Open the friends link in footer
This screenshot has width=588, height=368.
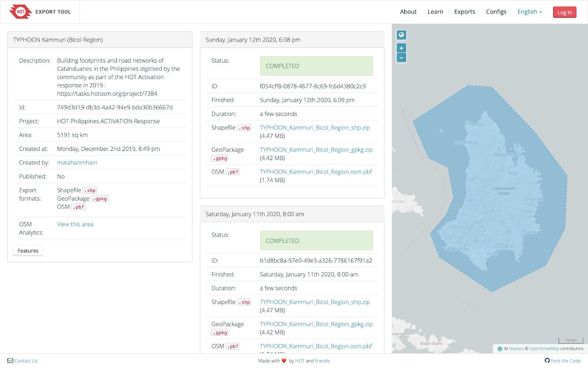pyautogui.click(x=322, y=361)
